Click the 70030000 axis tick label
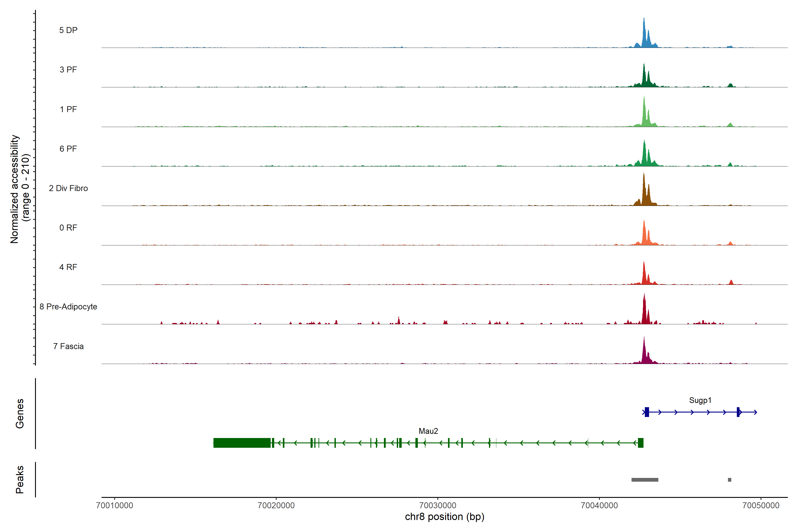The width and height of the screenshot is (798, 532). click(x=438, y=506)
